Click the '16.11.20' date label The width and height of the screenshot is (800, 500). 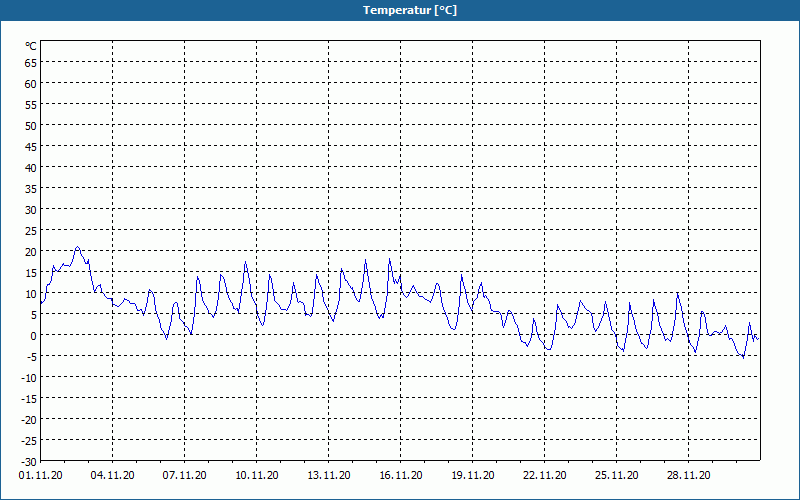click(401, 475)
